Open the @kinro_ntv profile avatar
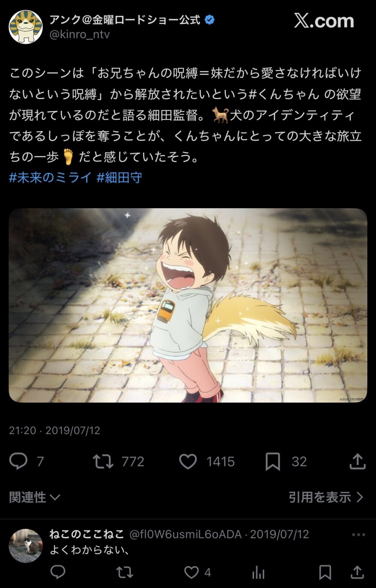The width and height of the screenshot is (376, 588). coord(26,27)
